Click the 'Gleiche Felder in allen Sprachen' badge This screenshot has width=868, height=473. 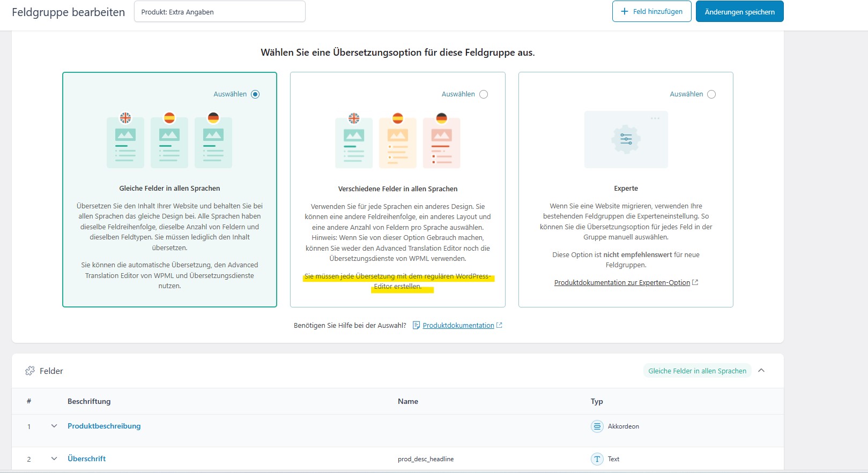(697, 371)
